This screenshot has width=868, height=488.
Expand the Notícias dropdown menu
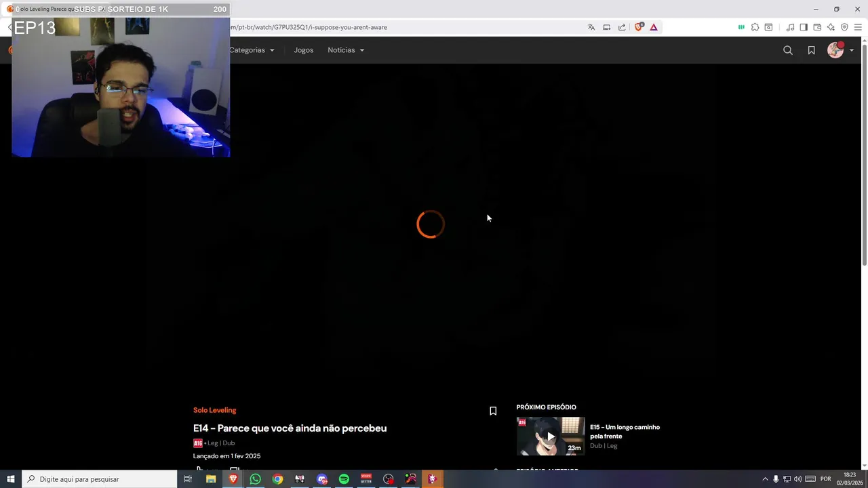coord(346,50)
